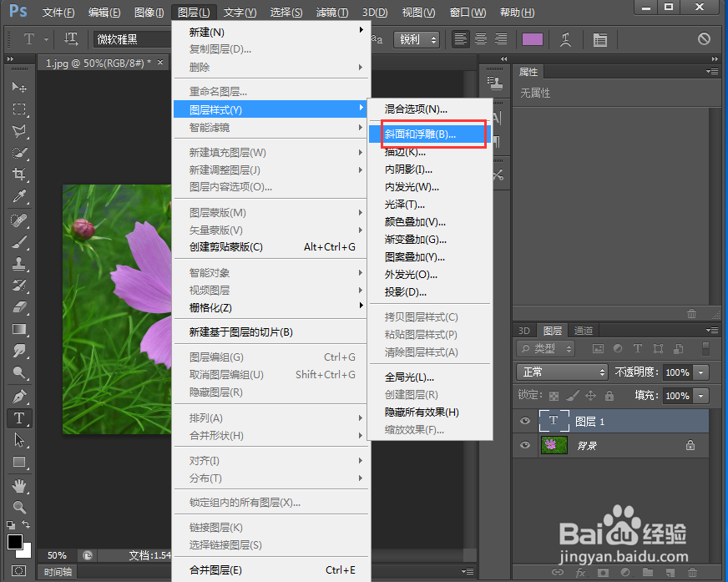Swap foreground and background colors

26,524
